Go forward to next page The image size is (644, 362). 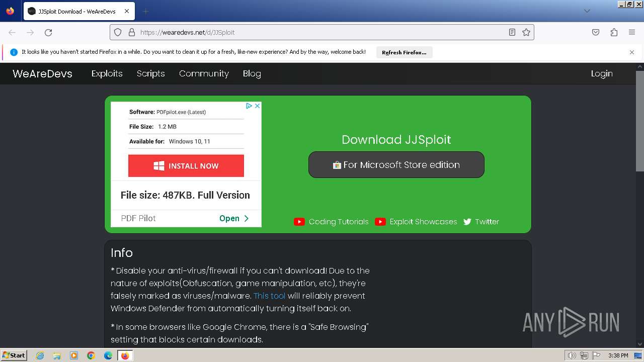click(x=30, y=32)
